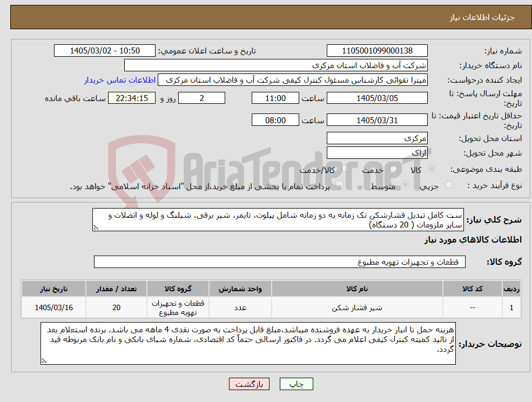Click the item code cell showing --
532x402 pixels.
472,307
